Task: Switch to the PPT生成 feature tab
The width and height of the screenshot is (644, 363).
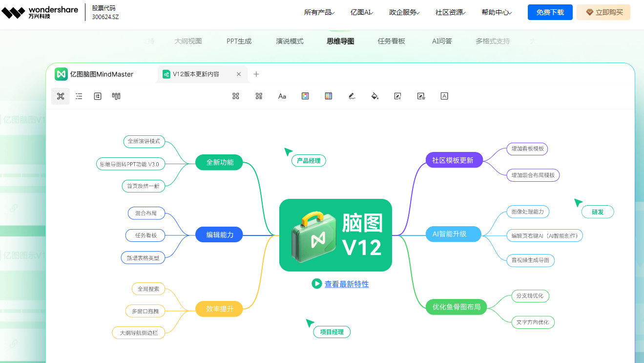Action: [239, 41]
